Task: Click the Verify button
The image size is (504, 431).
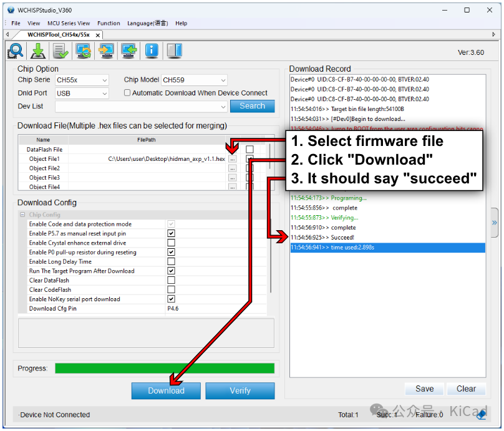Action: [x=240, y=391]
